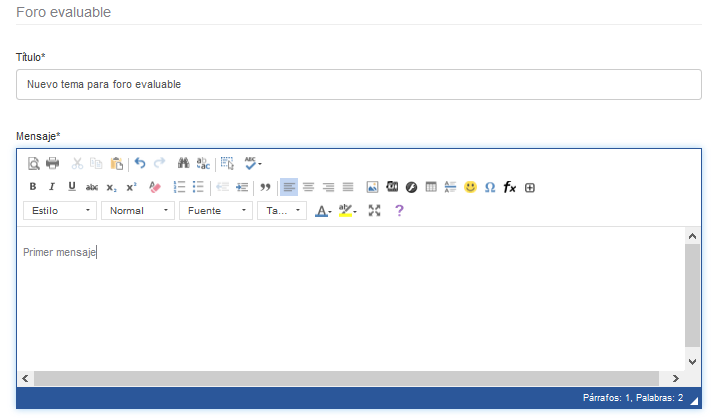Open the Estilo dropdown
Image resolution: width=718 pixels, height=418 pixels.
pos(60,211)
